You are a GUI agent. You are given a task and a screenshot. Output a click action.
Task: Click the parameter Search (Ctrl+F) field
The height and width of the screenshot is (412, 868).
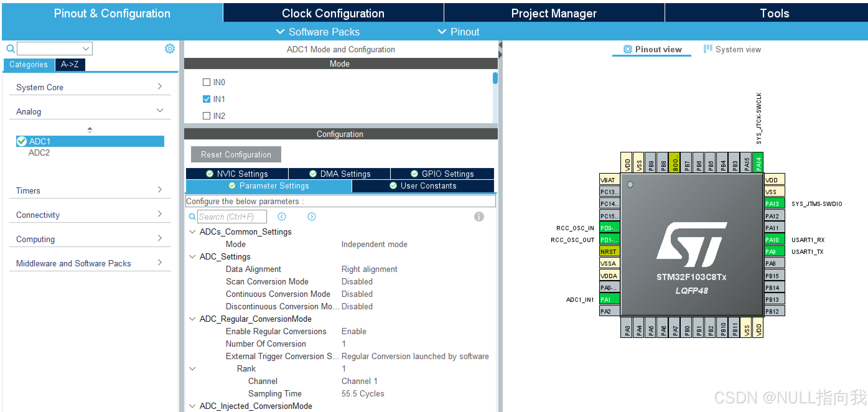click(232, 217)
